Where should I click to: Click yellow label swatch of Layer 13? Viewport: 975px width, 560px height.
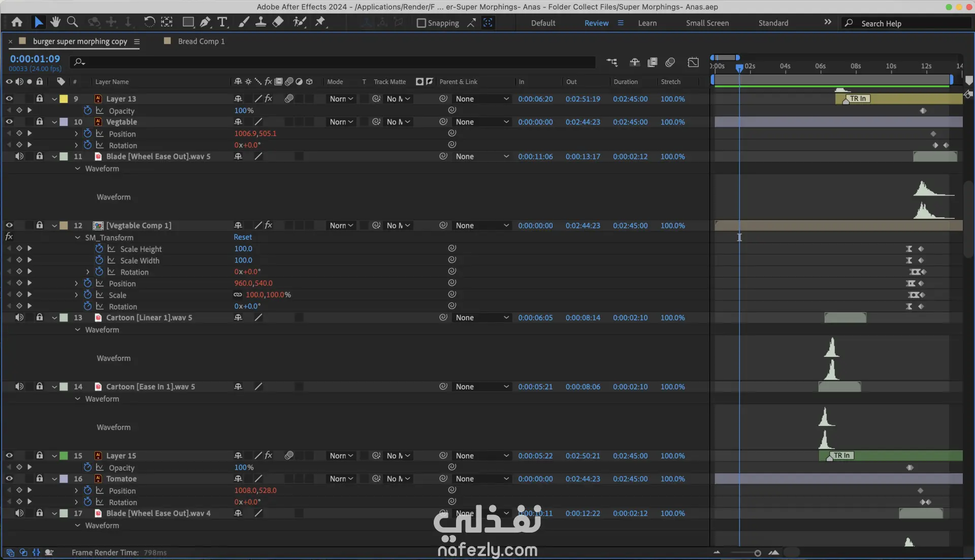tap(64, 99)
